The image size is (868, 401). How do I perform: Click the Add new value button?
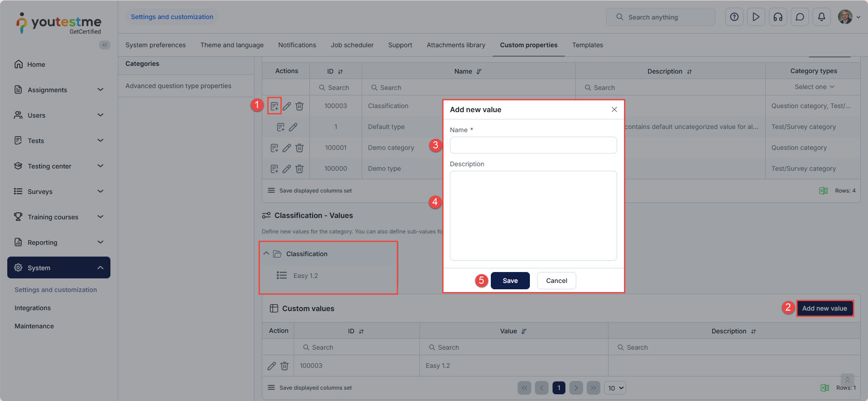click(824, 308)
